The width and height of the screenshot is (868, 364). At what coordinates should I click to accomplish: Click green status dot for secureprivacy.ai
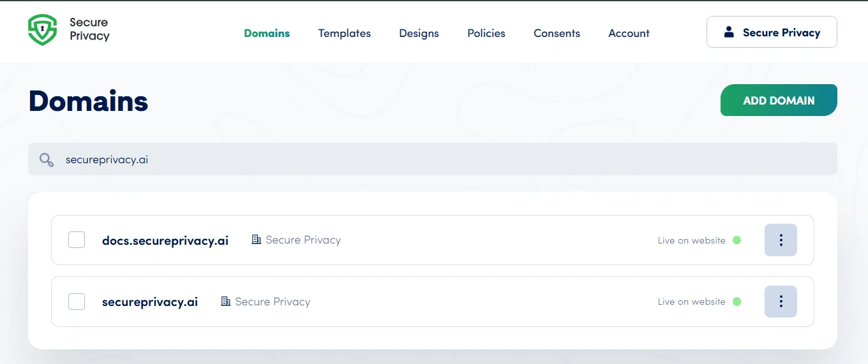click(737, 302)
